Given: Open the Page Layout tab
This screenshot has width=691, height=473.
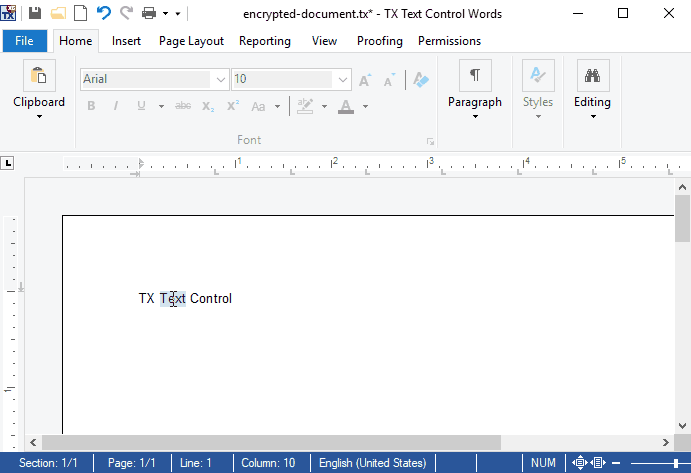Looking at the screenshot, I should click(x=191, y=41).
